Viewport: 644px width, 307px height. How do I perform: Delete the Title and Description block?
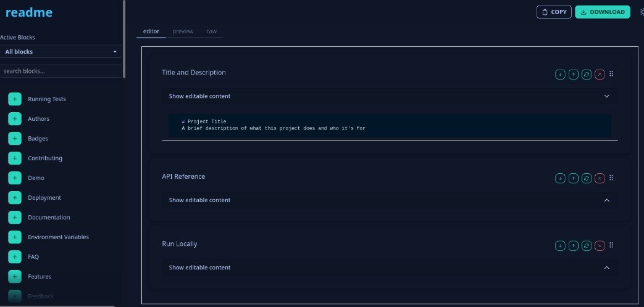(x=600, y=74)
